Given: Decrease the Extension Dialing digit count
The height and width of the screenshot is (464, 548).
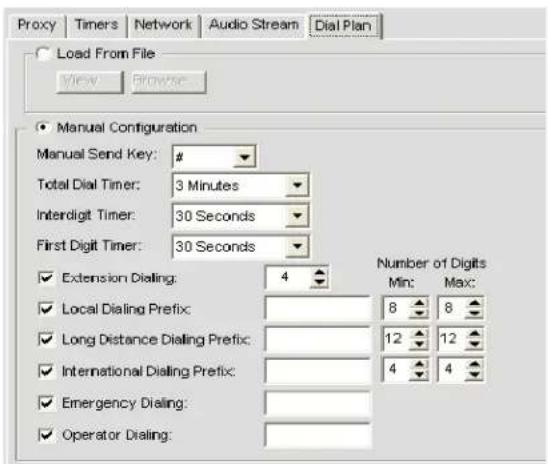Looking at the screenshot, I should pyautogui.click(x=319, y=282).
